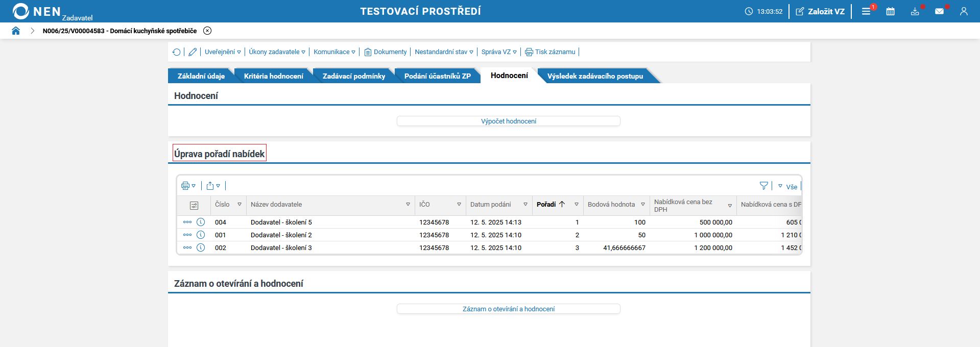Switch to Zadávací podmínky tab

pyautogui.click(x=354, y=76)
